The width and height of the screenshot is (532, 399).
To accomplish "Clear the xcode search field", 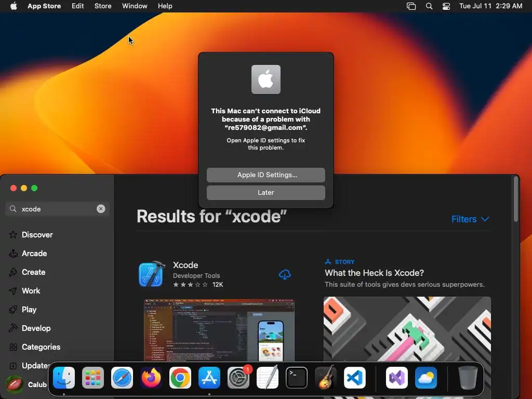I will tap(101, 209).
